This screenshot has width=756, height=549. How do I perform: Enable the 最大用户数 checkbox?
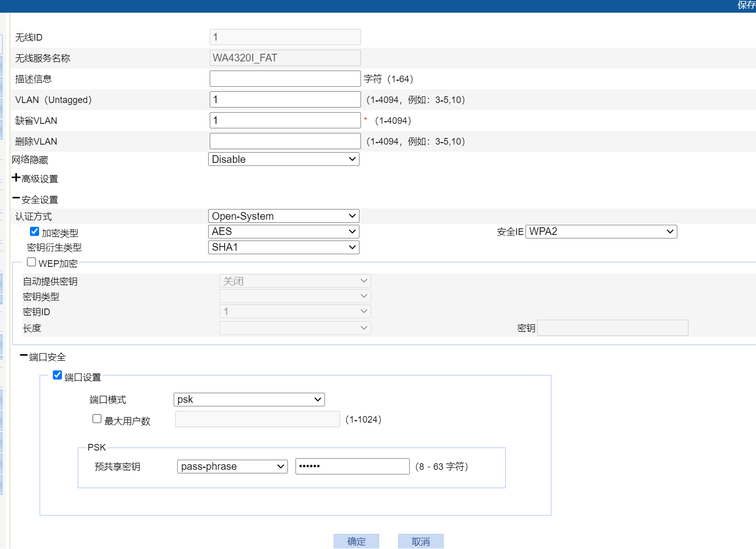[97, 419]
